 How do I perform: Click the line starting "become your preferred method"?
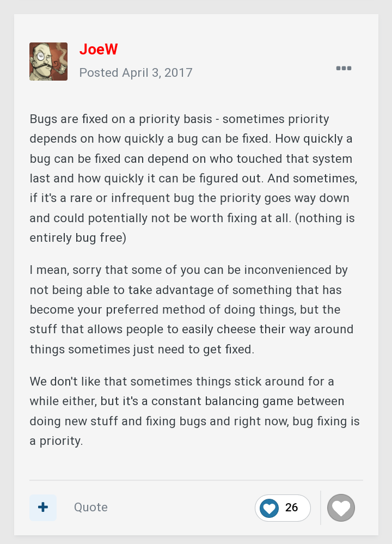coord(185,310)
